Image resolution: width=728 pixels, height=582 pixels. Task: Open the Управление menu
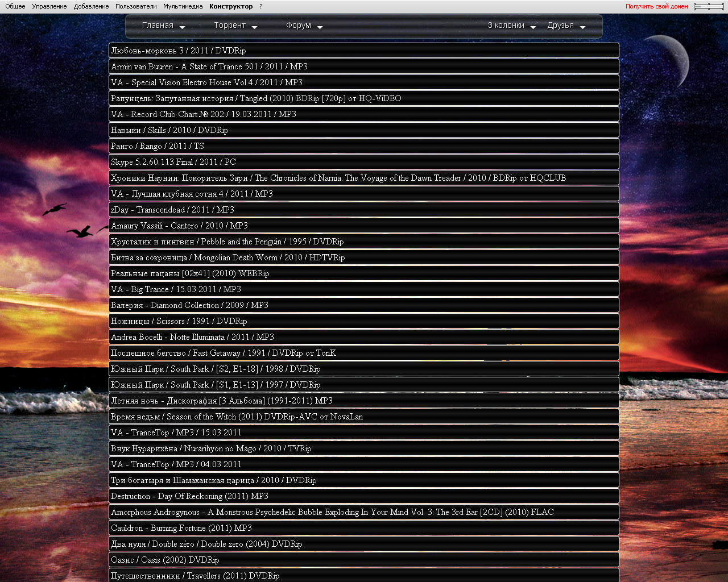(x=49, y=7)
